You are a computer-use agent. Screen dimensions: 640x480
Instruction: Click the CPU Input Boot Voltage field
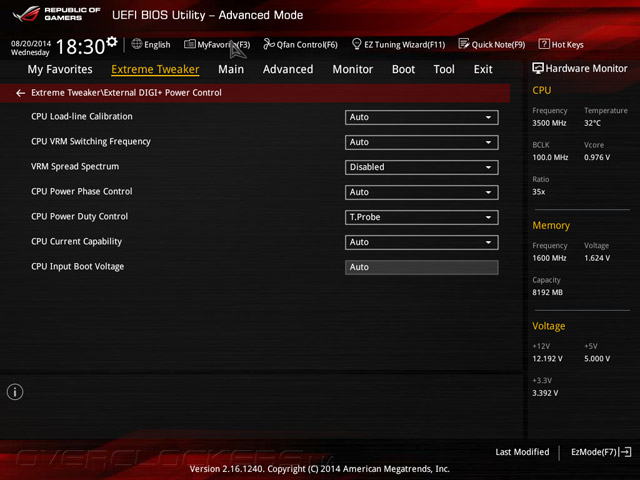pos(421,267)
